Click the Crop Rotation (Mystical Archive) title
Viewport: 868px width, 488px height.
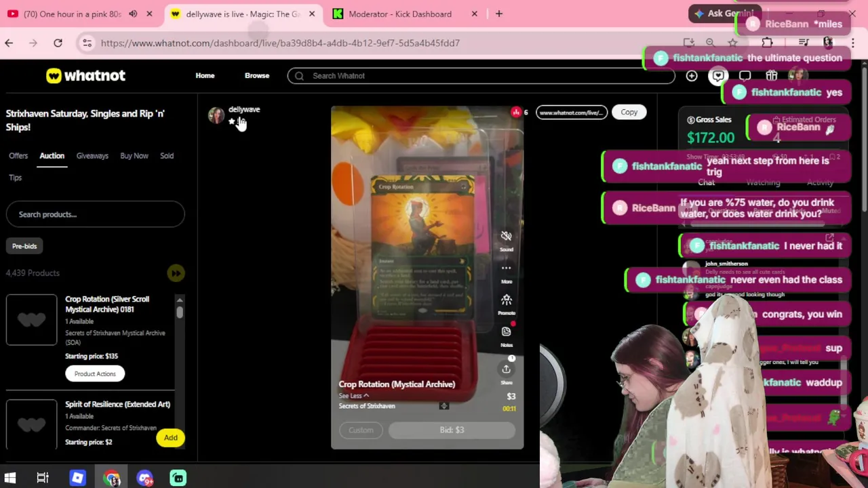coord(397,384)
